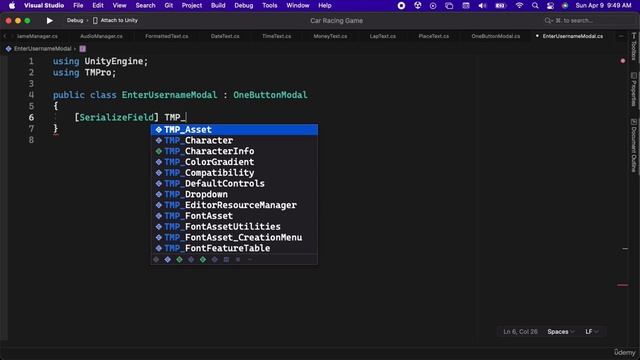The height and width of the screenshot is (360, 640).
Task: Toggle the second blue diamond completion filter
Action: [x=167, y=260]
